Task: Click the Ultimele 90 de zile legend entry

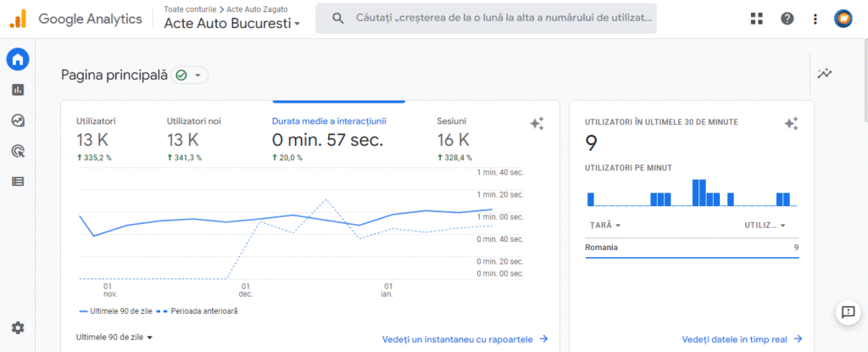Action: coord(115,311)
